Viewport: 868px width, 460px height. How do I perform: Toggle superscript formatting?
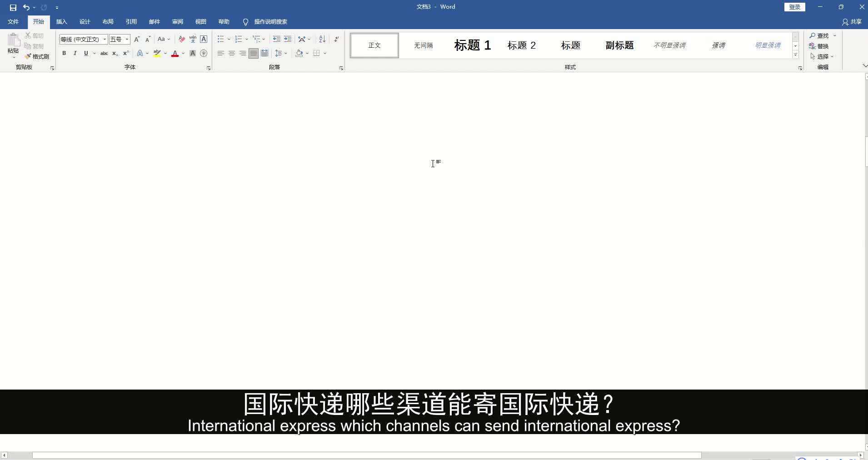point(126,53)
